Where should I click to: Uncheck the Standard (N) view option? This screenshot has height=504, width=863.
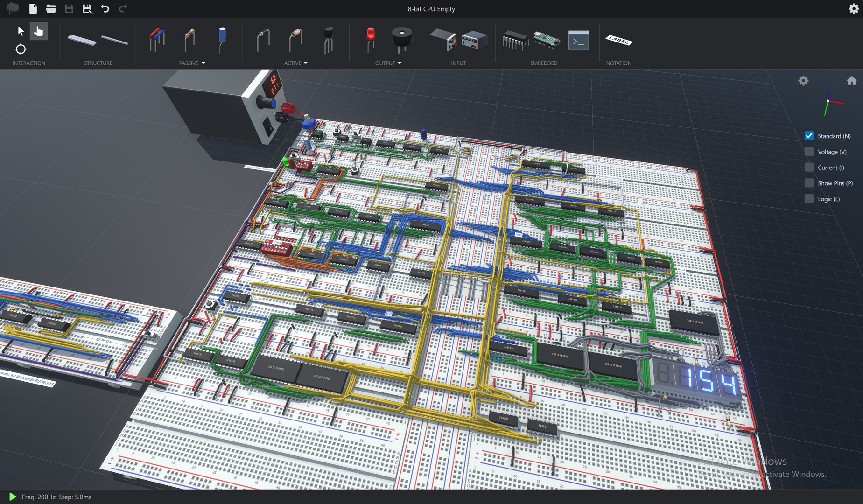[808, 135]
